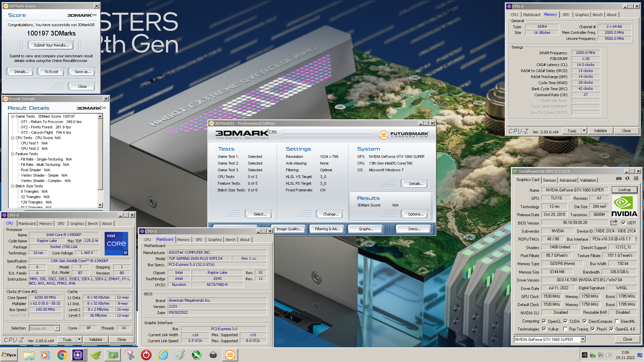This screenshot has height=362, width=644.
Task: Toggle DirectCompute checkbox
Action: (x=585, y=321)
